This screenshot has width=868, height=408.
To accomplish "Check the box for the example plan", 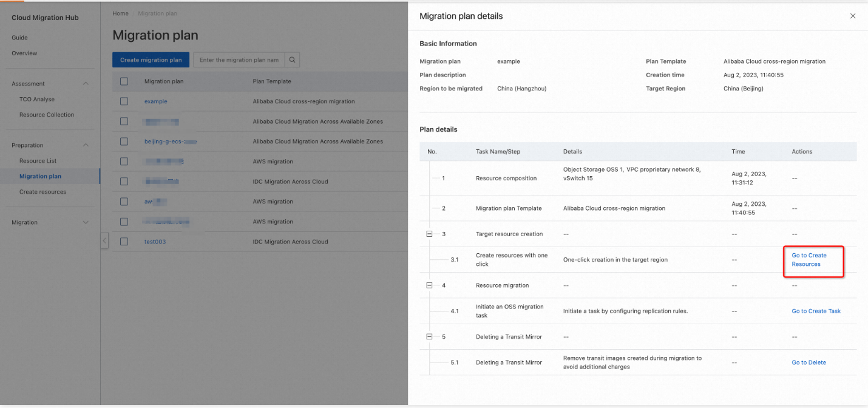I will (x=124, y=101).
